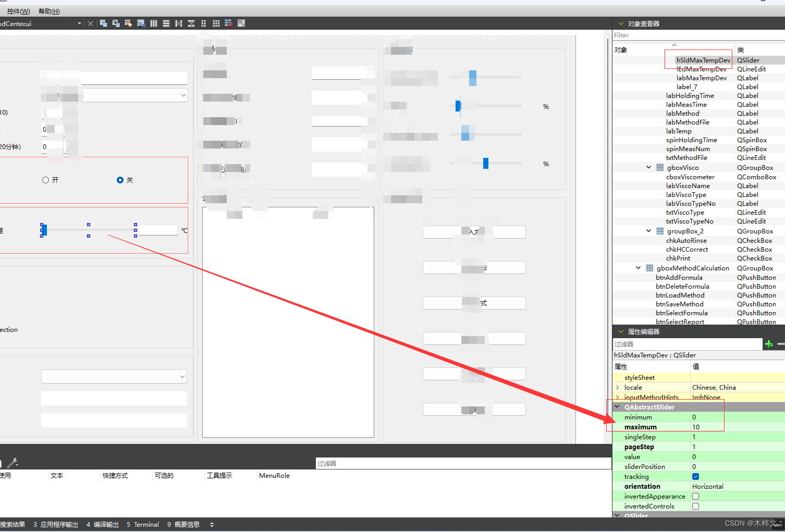Collapse the QAbstractSlider property section

point(617,407)
